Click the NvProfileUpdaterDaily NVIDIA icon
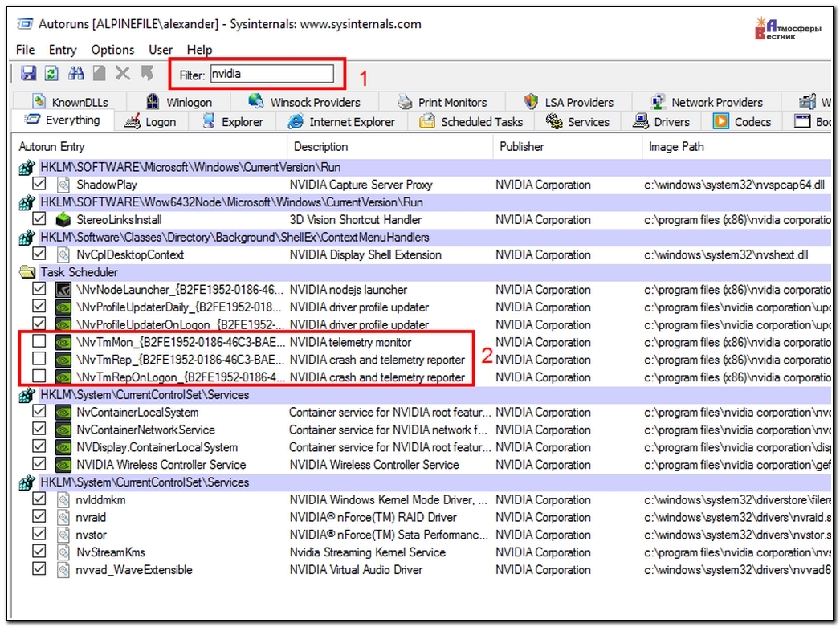 coord(63,307)
